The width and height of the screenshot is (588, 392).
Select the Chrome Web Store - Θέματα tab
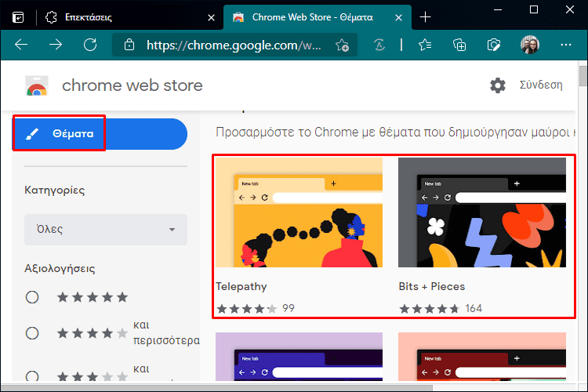tap(317, 17)
